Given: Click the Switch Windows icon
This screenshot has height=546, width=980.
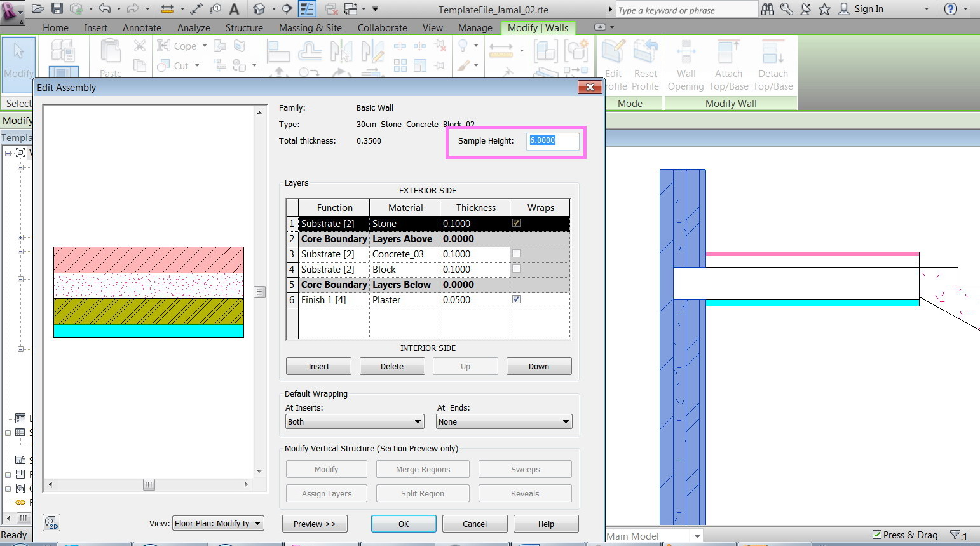Looking at the screenshot, I should [x=351, y=9].
